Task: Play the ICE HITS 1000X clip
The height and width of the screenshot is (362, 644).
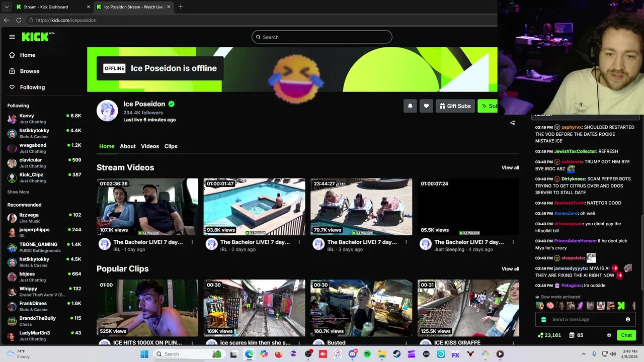Action: 147,308
